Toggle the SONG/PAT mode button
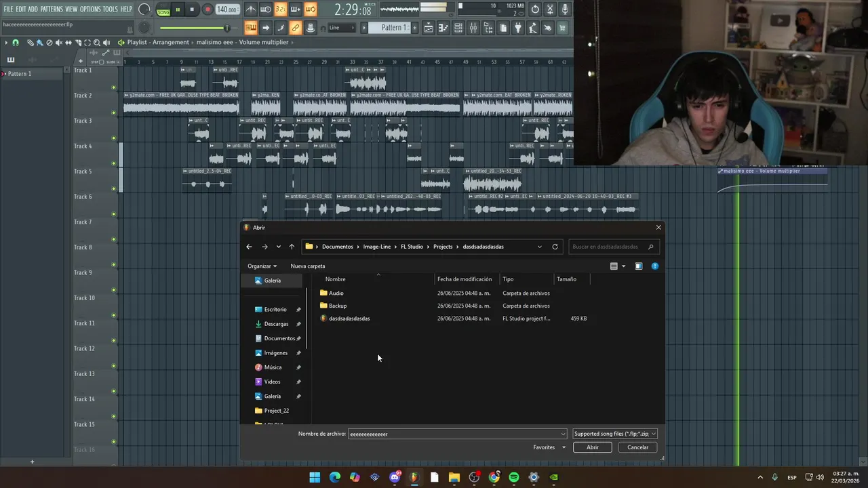Screen dimensions: 868x488 163,10
